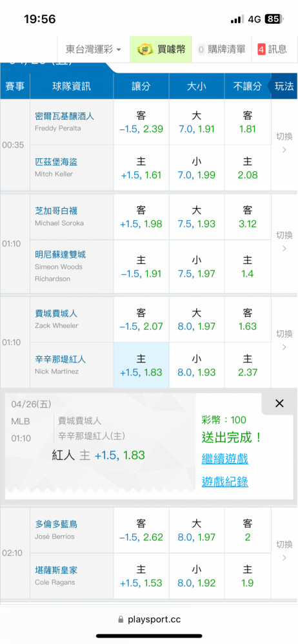The image size is (298, 644).
Task: Toggle the selected 主 +1.5, 1.83 Reds bet
Action: coord(141,366)
